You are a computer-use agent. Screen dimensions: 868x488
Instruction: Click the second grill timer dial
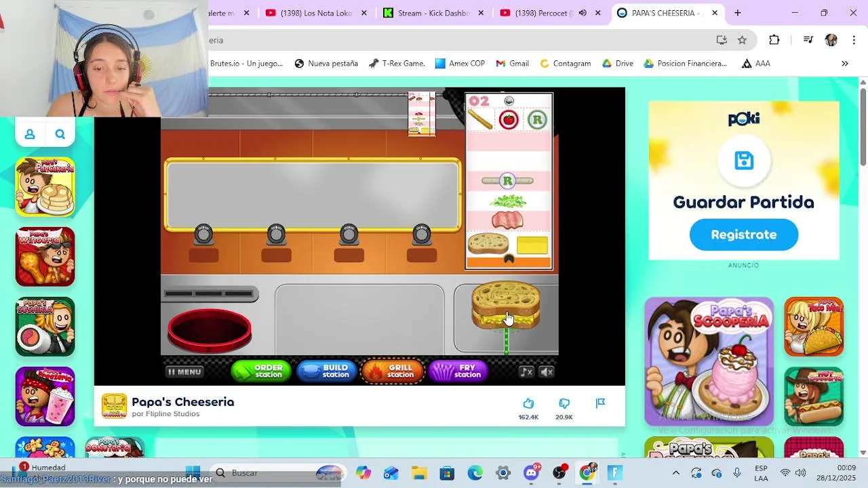pyautogui.click(x=276, y=235)
